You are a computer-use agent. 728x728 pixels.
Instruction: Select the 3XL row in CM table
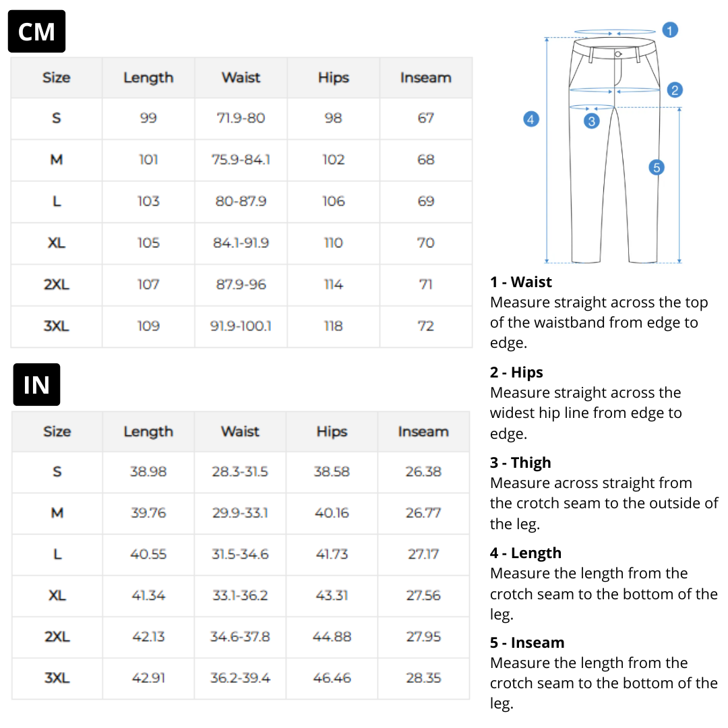[57, 326]
